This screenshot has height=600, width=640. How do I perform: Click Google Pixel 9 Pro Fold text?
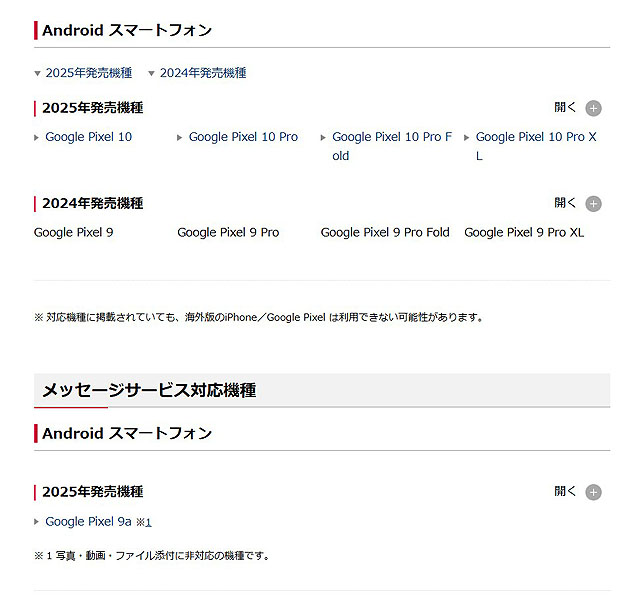(x=385, y=233)
